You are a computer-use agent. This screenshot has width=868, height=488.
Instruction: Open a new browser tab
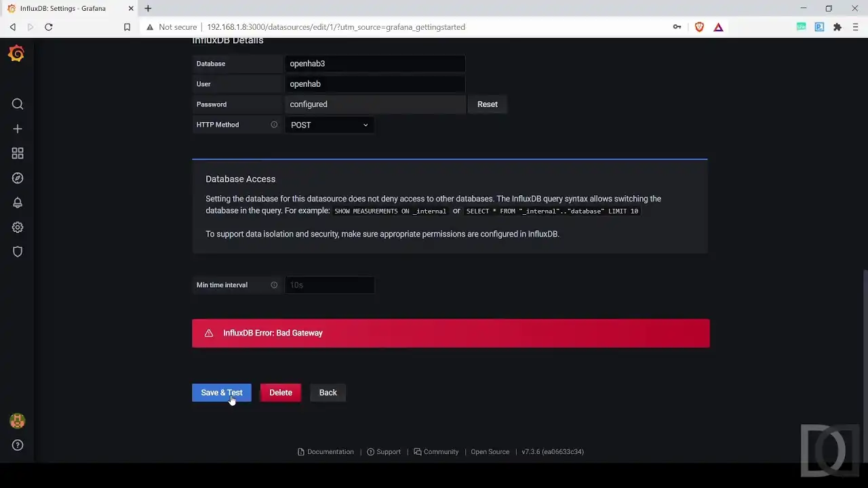pos(148,8)
